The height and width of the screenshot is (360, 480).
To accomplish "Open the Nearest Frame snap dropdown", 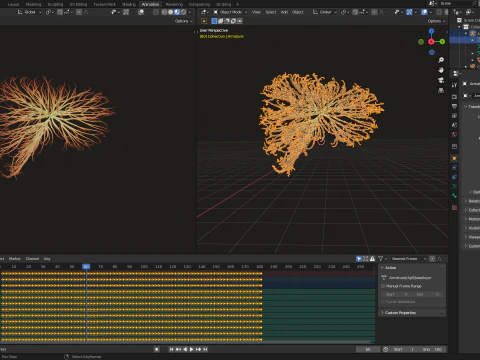I will tap(408, 259).
